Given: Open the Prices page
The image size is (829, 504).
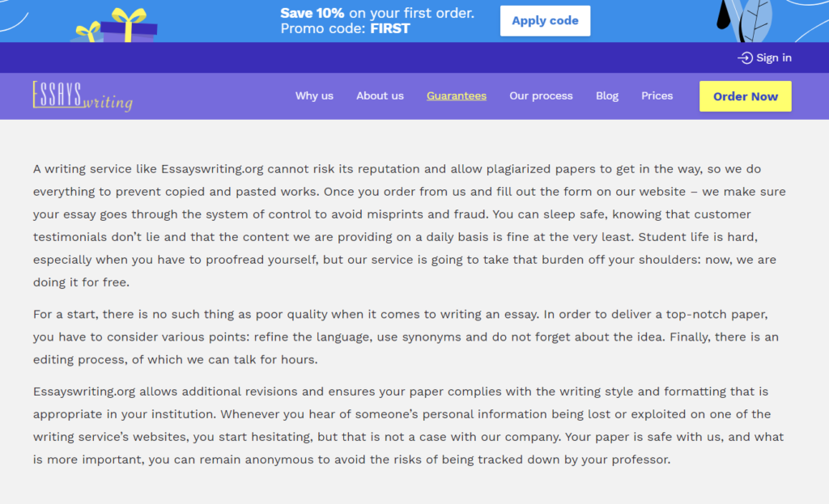Looking at the screenshot, I should 657,95.
